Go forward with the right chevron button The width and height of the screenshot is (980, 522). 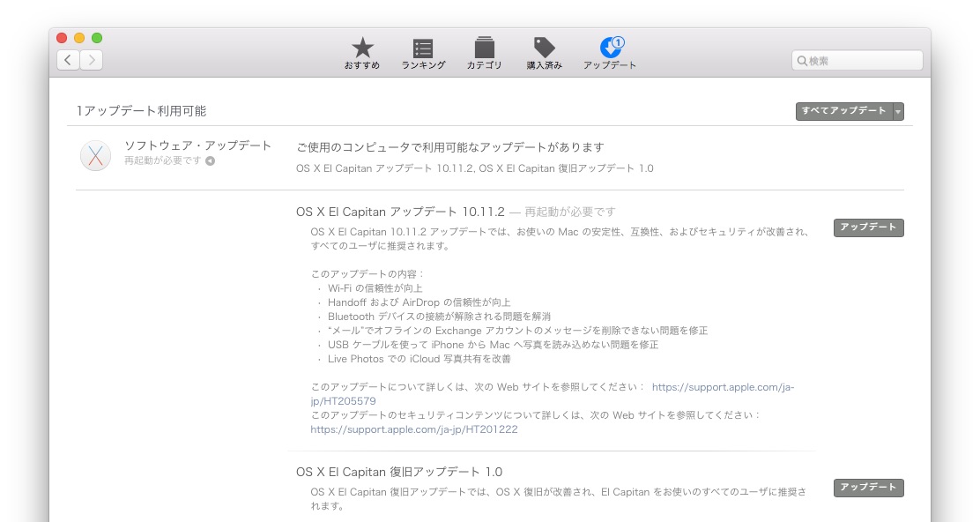(x=92, y=60)
